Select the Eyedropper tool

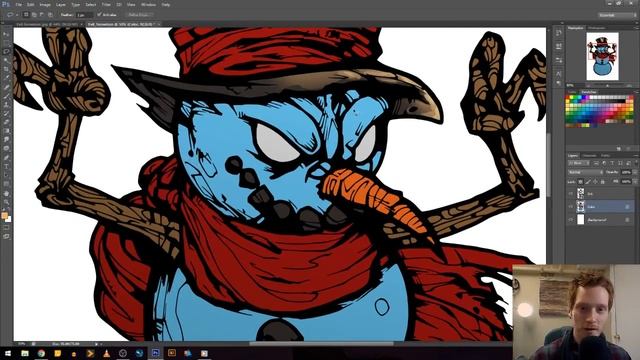6,78
